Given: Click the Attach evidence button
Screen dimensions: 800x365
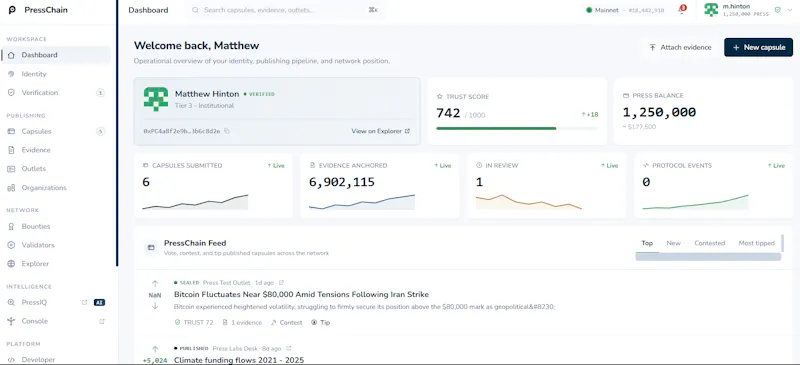Looking at the screenshot, I should (680, 47).
